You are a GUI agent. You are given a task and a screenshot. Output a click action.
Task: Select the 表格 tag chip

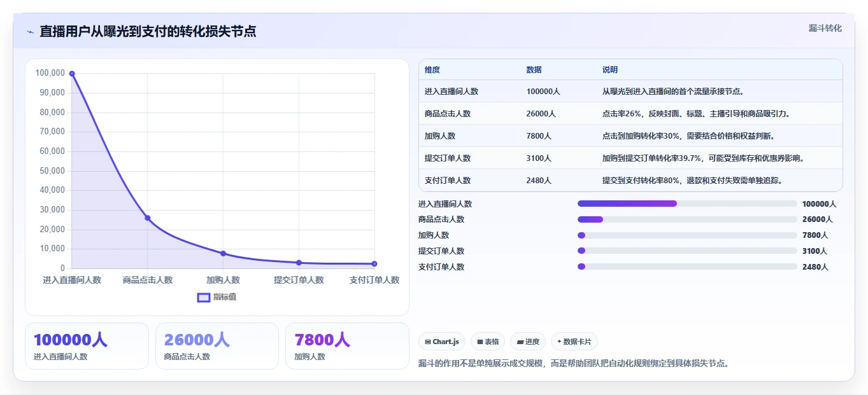[x=488, y=342]
